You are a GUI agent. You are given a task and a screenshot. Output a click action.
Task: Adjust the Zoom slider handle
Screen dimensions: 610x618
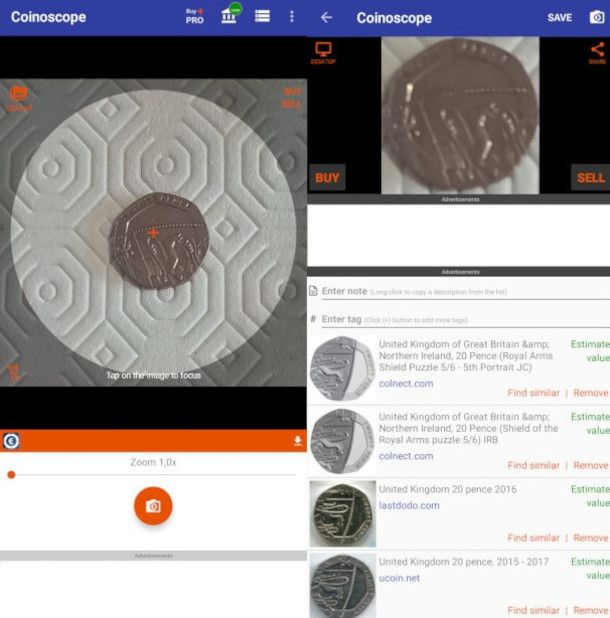[x=11, y=475]
